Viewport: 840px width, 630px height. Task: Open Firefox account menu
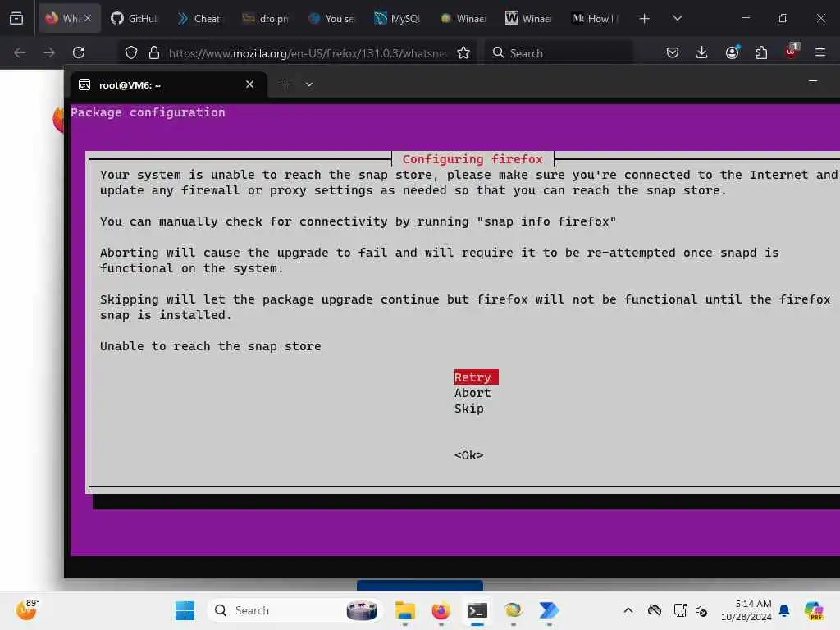733,52
